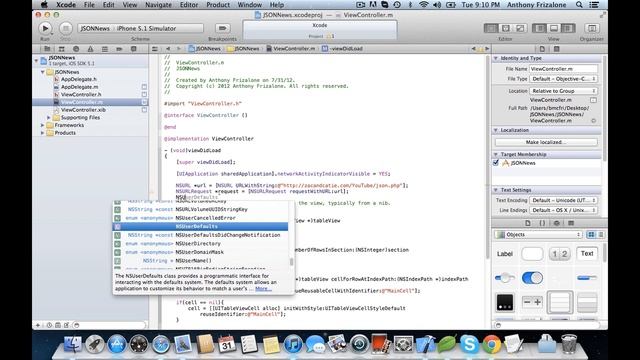Viewport: 640px width, 360px height.
Task: Uncheck JSONNews target membership
Action: click(x=496, y=163)
